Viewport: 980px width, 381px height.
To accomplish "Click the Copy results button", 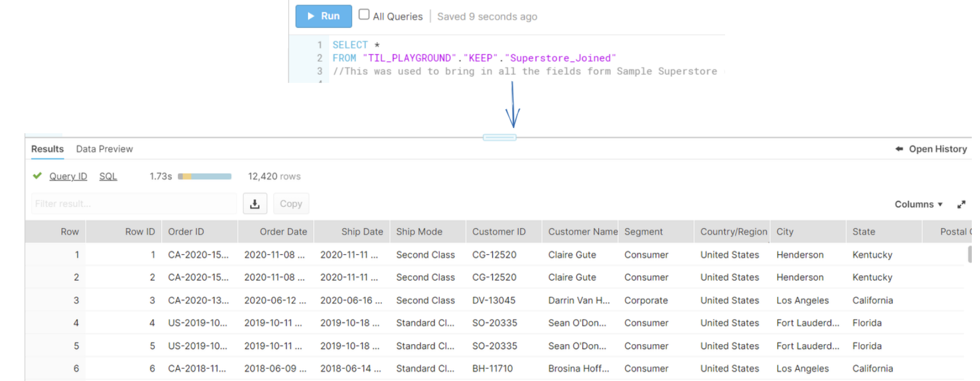I will (291, 204).
